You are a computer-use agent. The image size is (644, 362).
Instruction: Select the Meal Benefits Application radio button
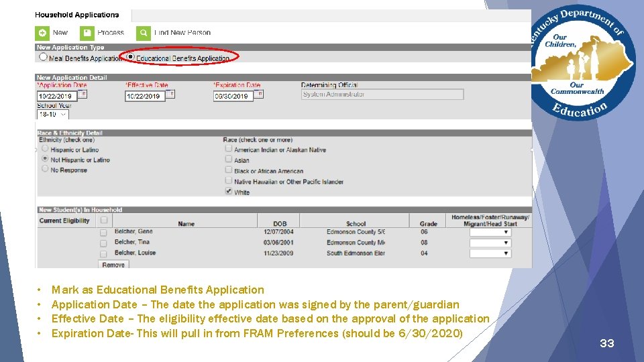point(43,57)
